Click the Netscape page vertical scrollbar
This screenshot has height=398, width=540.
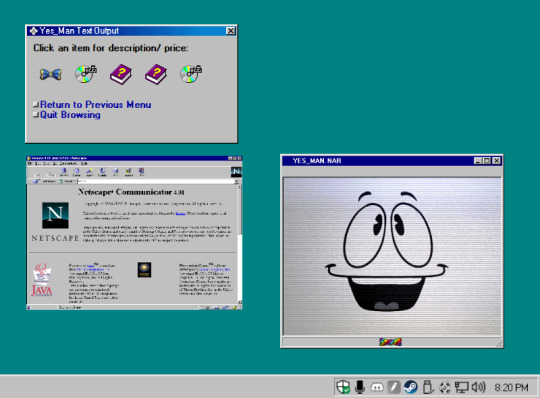[240, 244]
